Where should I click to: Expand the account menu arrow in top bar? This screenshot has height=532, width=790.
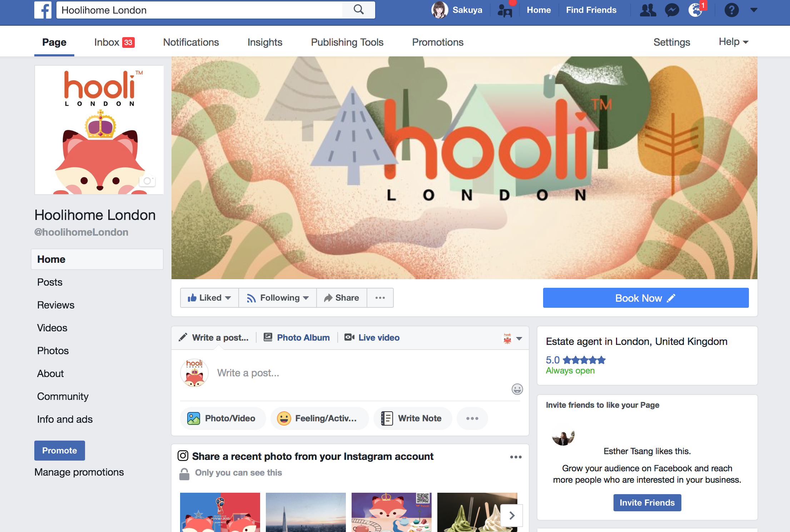point(754,10)
